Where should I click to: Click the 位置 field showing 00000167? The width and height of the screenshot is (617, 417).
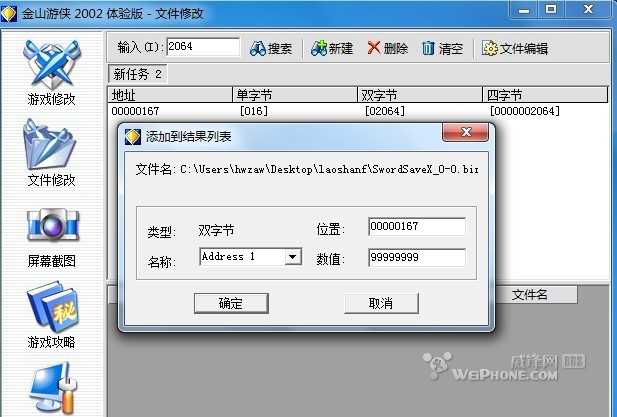point(417,227)
